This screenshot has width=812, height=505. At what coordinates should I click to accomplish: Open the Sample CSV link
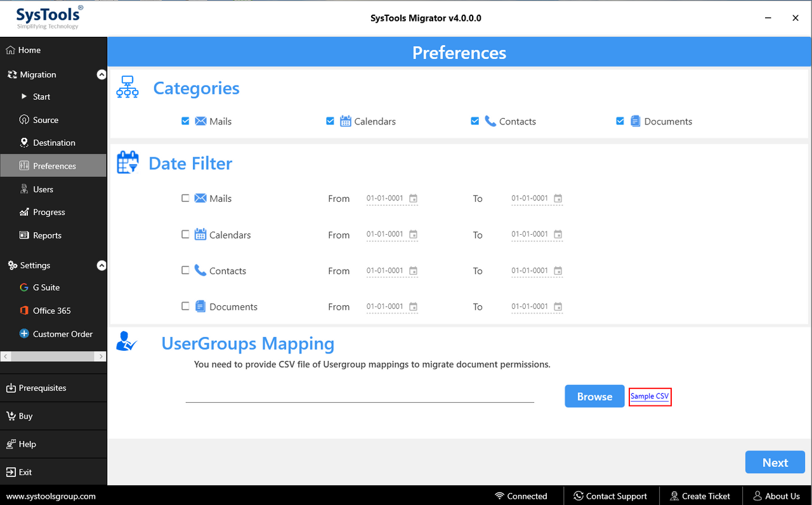(x=650, y=397)
